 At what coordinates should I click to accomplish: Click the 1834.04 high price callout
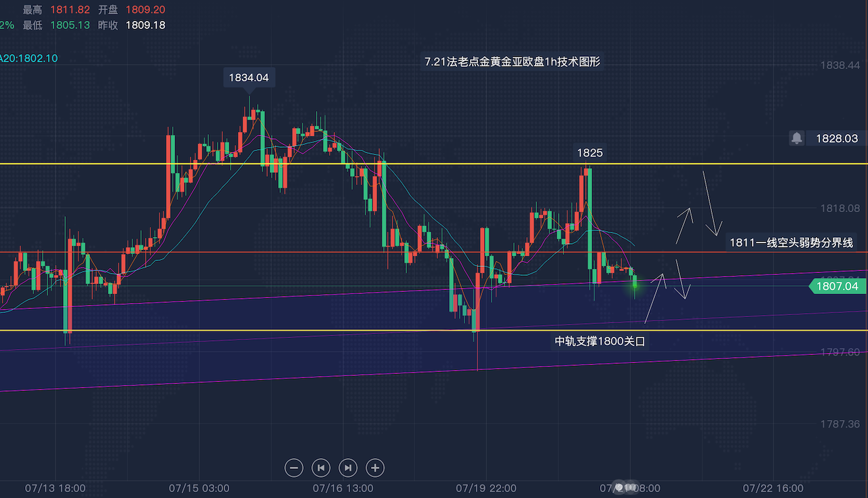pos(248,78)
